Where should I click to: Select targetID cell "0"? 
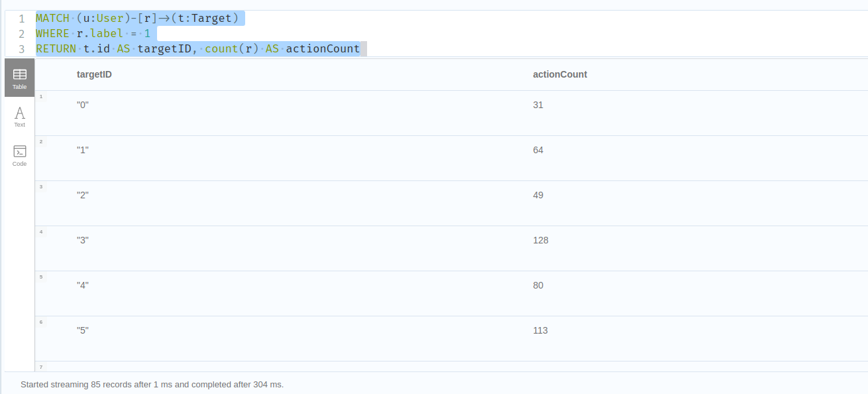(x=83, y=105)
